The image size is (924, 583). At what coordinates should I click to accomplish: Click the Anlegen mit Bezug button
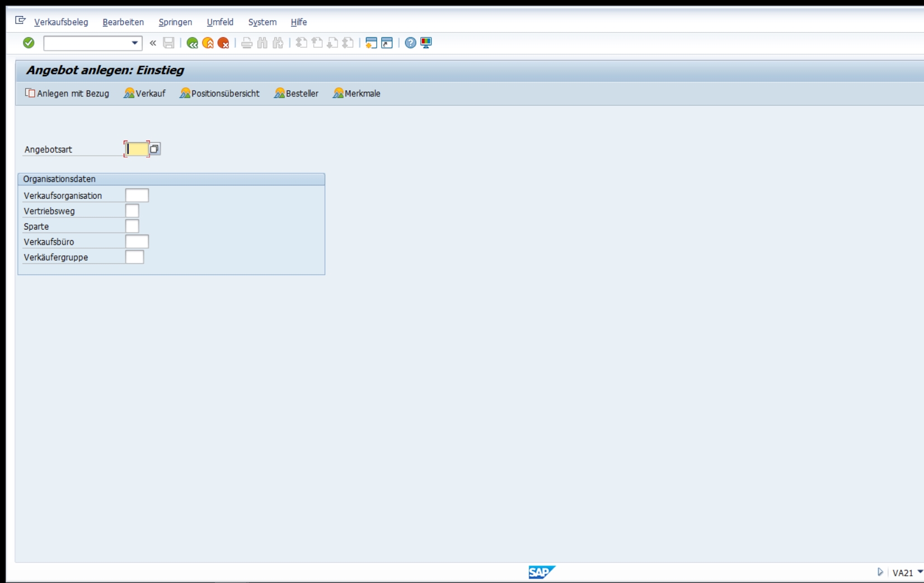point(67,94)
